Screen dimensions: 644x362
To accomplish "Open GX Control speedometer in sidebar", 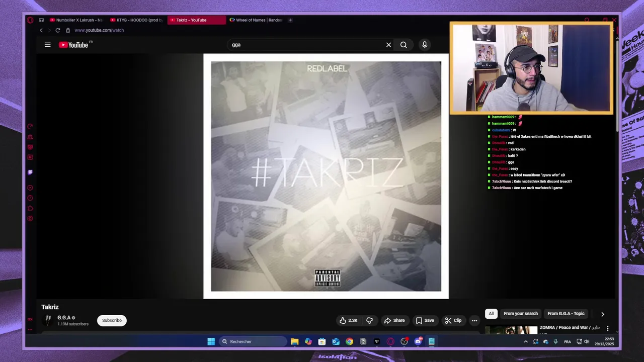I will click(x=30, y=127).
